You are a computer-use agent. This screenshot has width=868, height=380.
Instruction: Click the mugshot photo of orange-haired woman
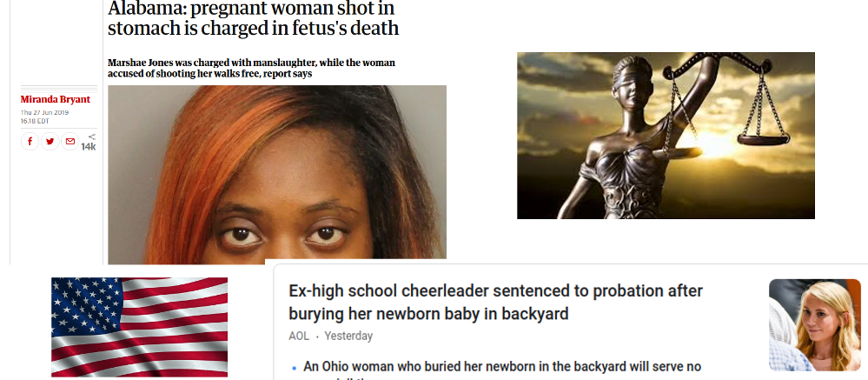[277, 175]
